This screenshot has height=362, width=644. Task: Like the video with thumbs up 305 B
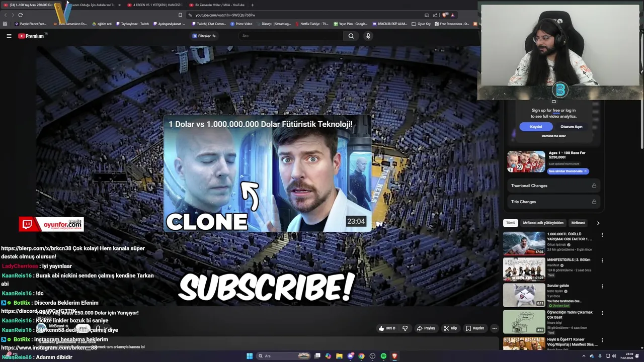point(387,328)
